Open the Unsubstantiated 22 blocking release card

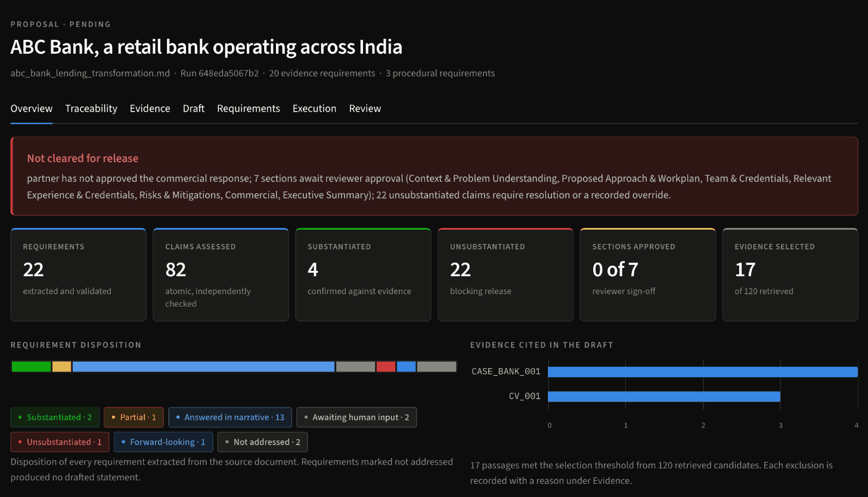pyautogui.click(x=506, y=274)
